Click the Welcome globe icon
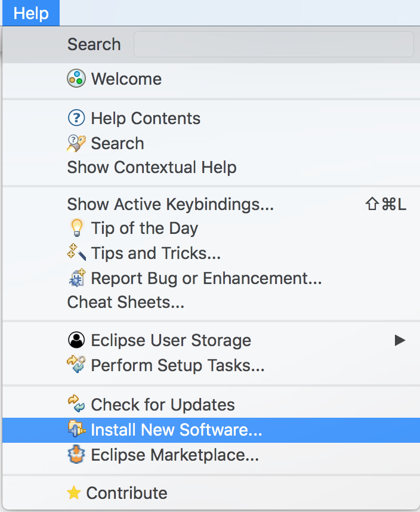 click(76, 79)
